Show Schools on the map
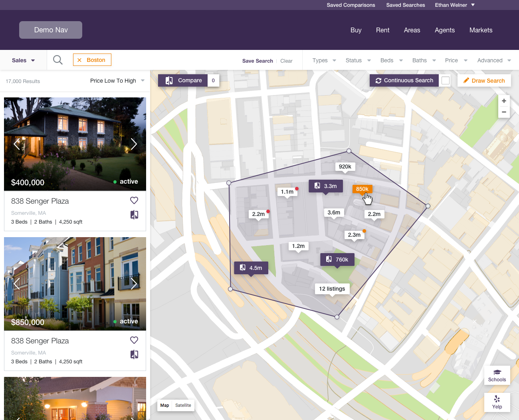519x420 pixels. click(497, 375)
